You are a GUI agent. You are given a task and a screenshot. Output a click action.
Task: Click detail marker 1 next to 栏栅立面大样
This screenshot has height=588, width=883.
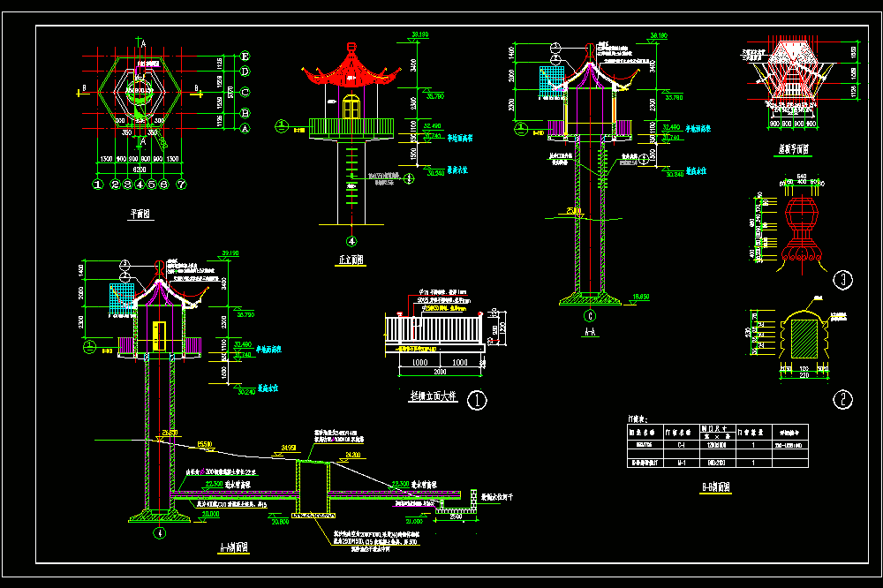pos(477,401)
